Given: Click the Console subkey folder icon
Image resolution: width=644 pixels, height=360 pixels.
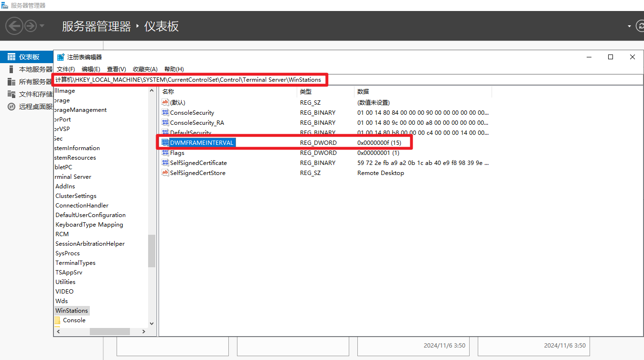Looking at the screenshot, I should pos(57,320).
